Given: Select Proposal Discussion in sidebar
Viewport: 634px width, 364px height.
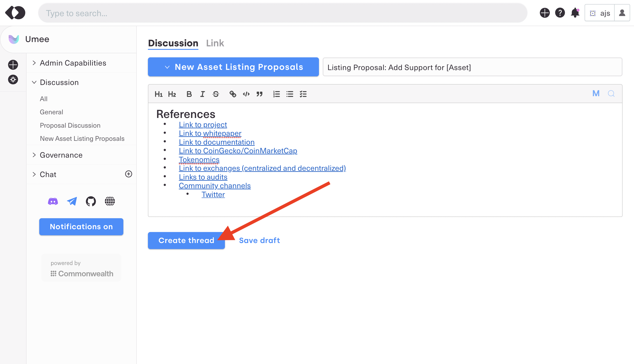Looking at the screenshot, I should pos(70,125).
